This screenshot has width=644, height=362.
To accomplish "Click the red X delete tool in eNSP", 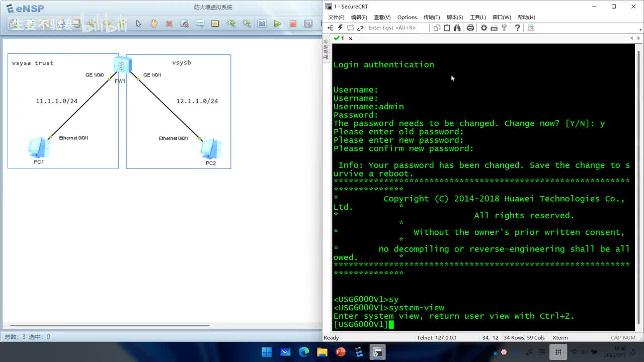I will point(169,24).
